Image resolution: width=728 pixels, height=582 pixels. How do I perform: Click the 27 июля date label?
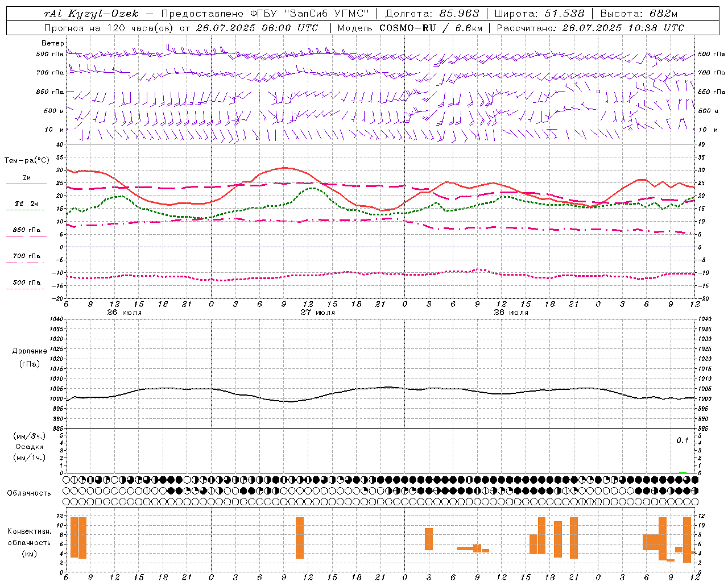318,313
